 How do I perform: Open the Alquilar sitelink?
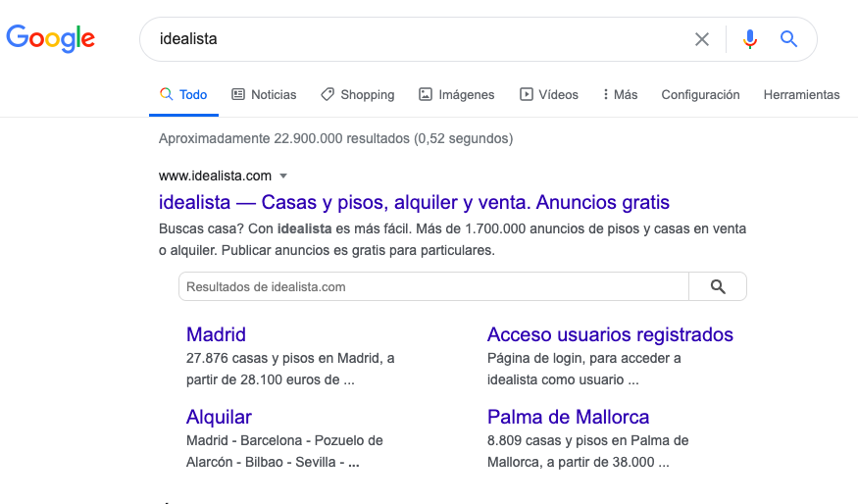tap(219, 417)
